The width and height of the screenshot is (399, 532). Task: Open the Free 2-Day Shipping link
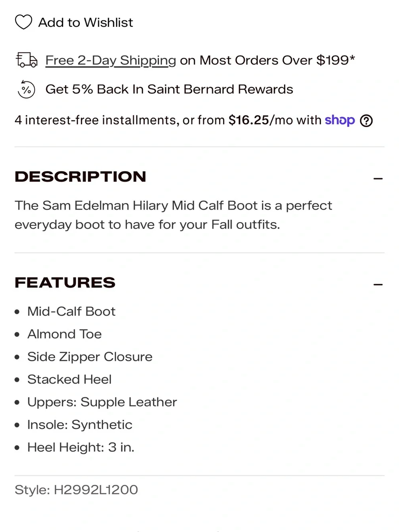point(111,60)
